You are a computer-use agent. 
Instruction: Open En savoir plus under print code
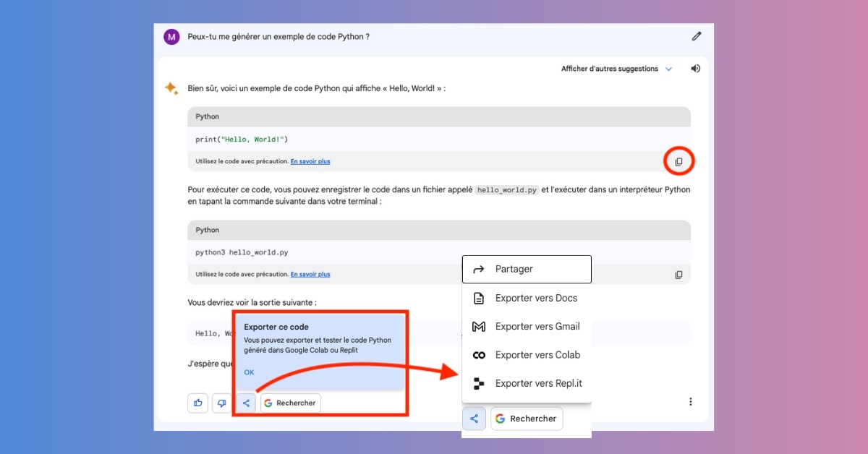(310, 161)
